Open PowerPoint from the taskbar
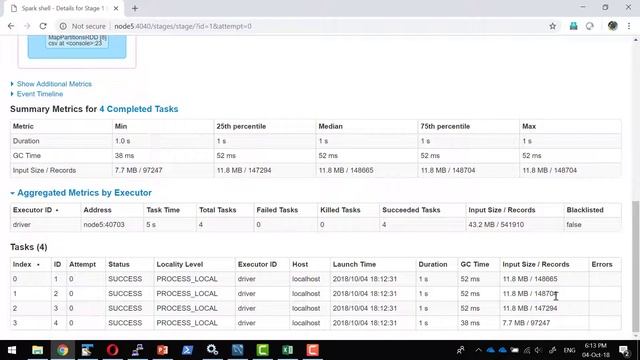The image size is (640, 360). pos(162,350)
